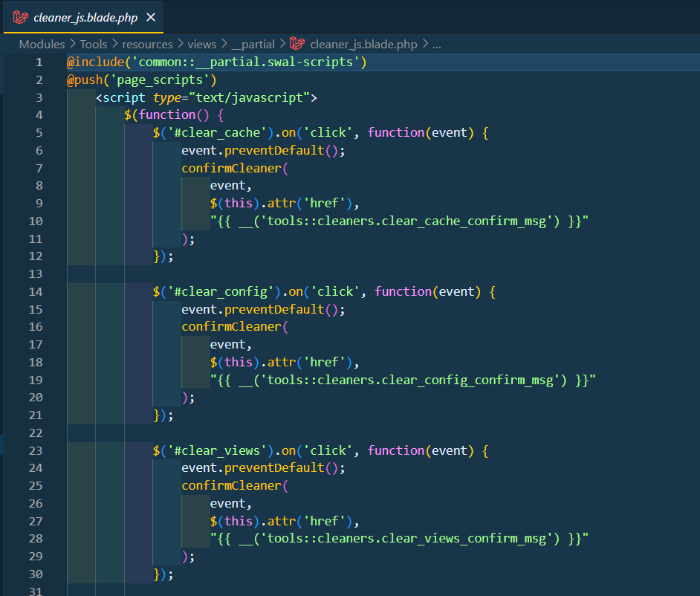Click line number 1 in the gutter
This screenshot has width=700, height=596.
click(x=39, y=62)
